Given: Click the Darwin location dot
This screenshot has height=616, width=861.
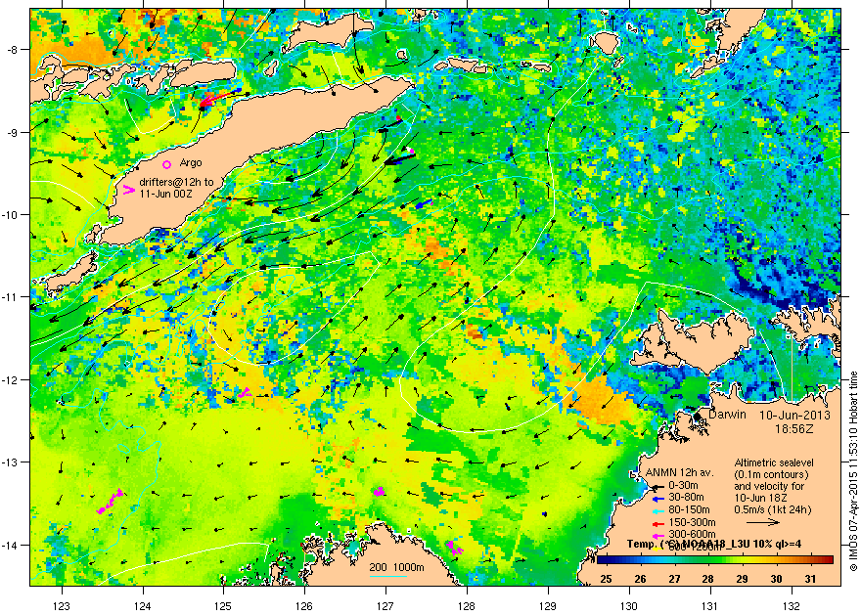Looking at the screenshot, I should [697, 417].
